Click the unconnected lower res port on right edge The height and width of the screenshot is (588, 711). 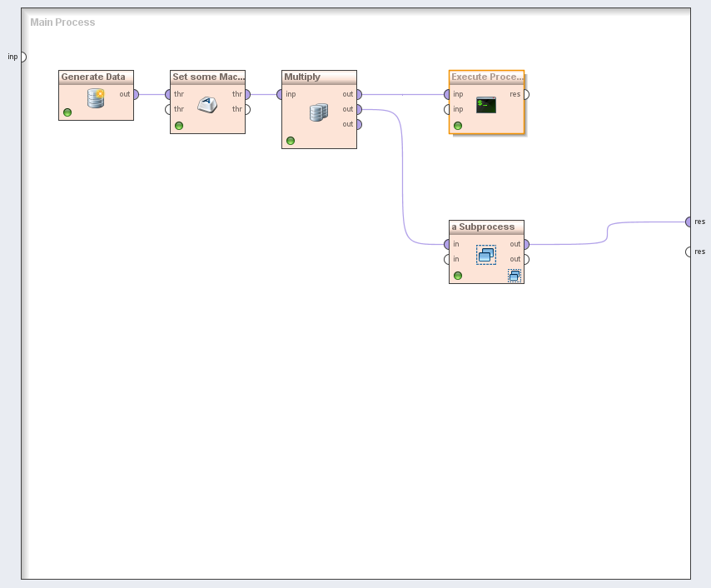tap(689, 252)
